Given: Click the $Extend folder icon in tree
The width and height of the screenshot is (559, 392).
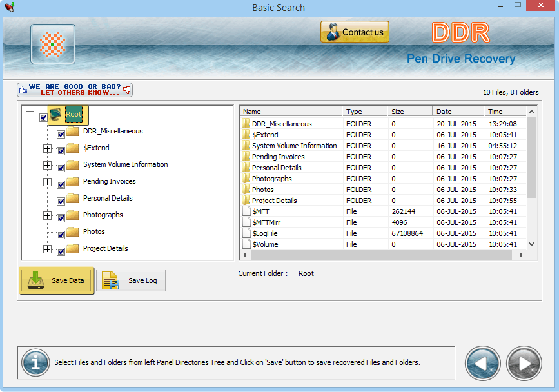Looking at the screenshot, I should click(x=73, y=148).
